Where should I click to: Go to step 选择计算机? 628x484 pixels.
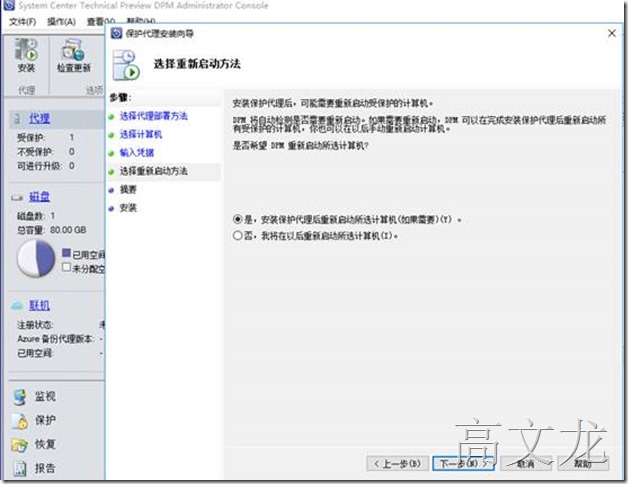pos(141,134)
